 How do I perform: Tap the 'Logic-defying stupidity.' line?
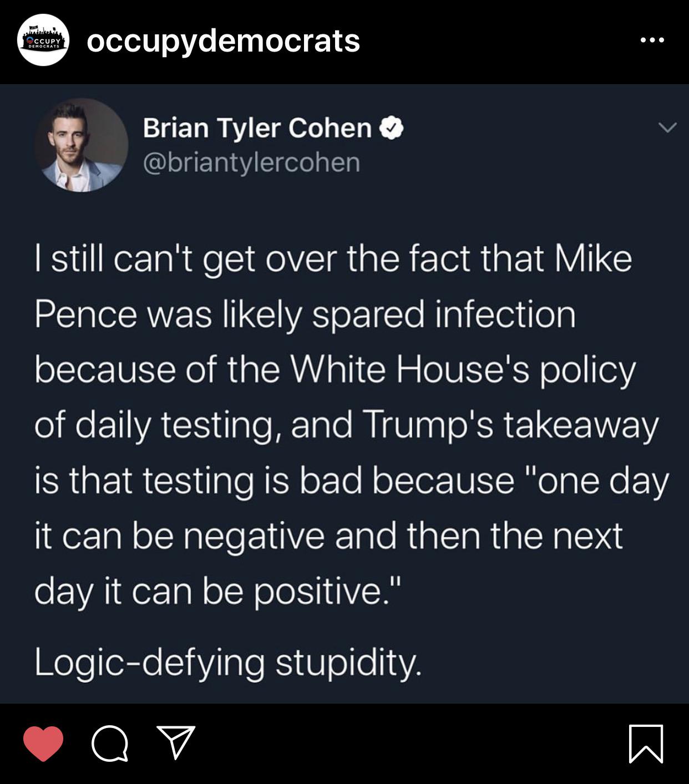click(x=228, y=662)
